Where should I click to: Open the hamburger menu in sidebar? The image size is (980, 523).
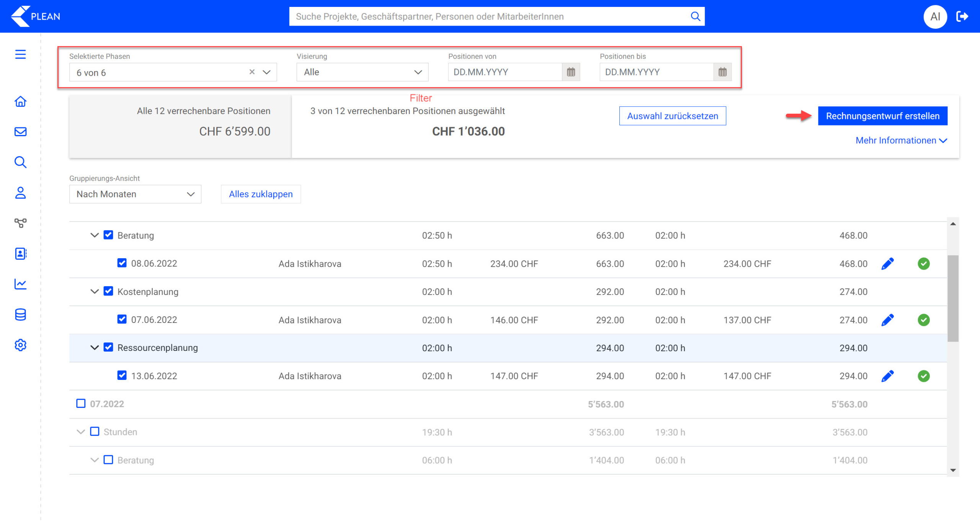20,54
